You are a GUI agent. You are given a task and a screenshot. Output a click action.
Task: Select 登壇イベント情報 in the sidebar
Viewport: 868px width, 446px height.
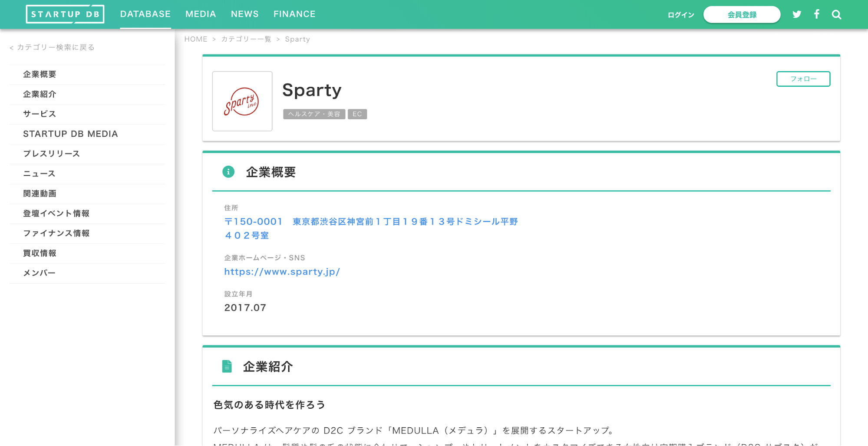pos(87,214)
